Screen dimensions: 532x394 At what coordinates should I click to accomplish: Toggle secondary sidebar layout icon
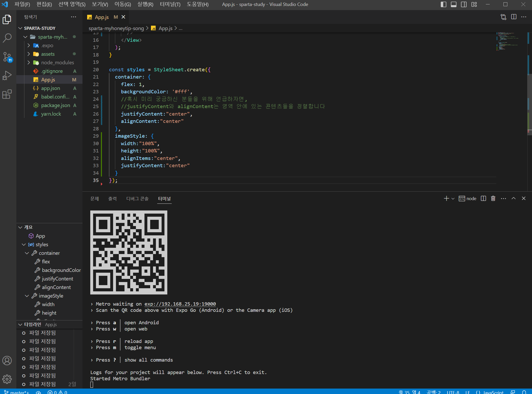[x=464, y=4]
